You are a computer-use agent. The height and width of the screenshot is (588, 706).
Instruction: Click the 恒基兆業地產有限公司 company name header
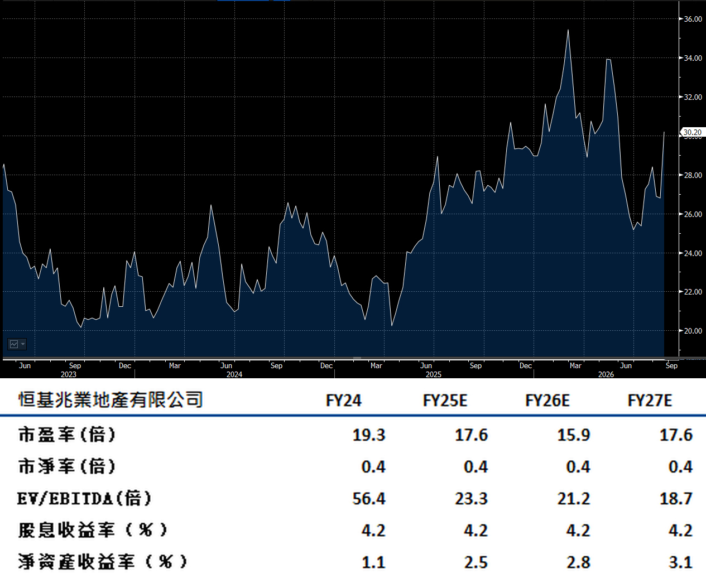(111, 399)
